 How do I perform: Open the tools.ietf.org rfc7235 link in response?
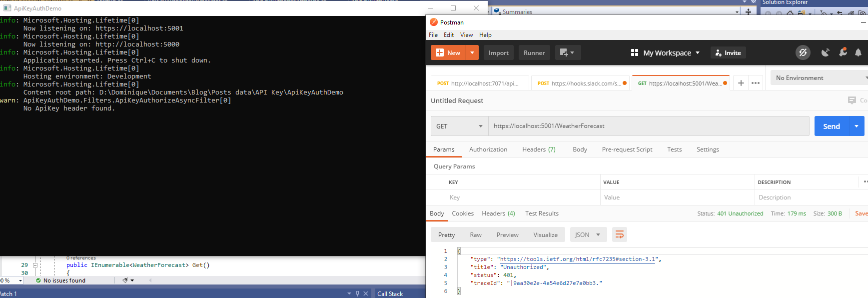click(x=578, y=259)
